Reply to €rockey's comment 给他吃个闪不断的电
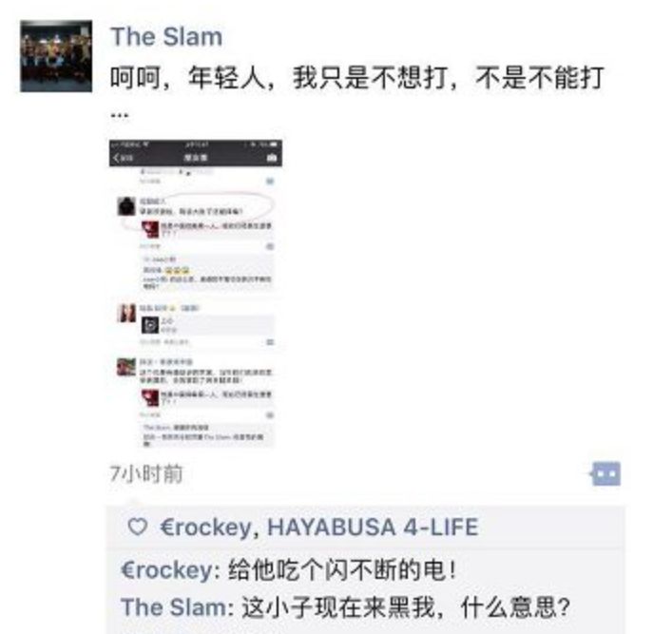Image resolution: width=672 pixels, height=634 pixels. pos(341,570)
